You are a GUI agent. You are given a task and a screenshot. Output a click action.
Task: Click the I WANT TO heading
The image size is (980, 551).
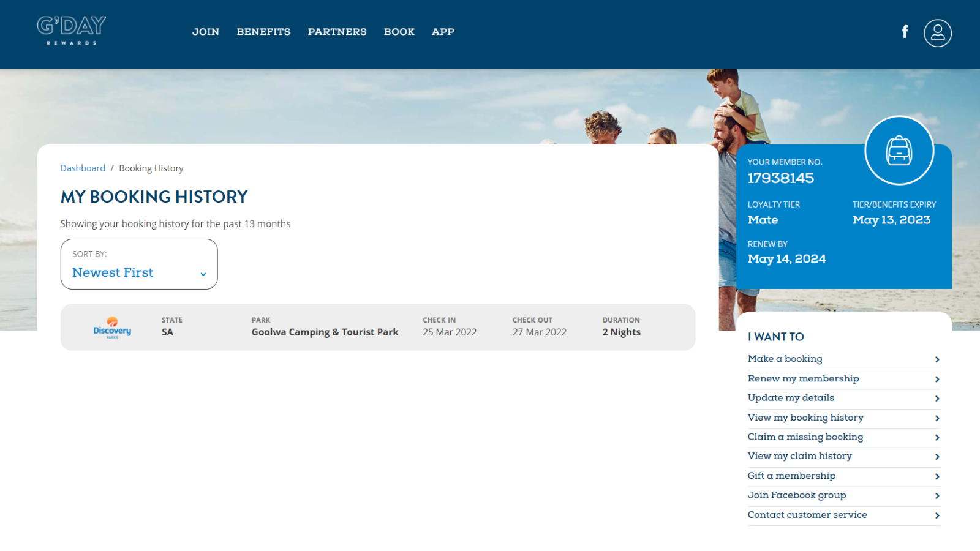click(x=775, y=337)
